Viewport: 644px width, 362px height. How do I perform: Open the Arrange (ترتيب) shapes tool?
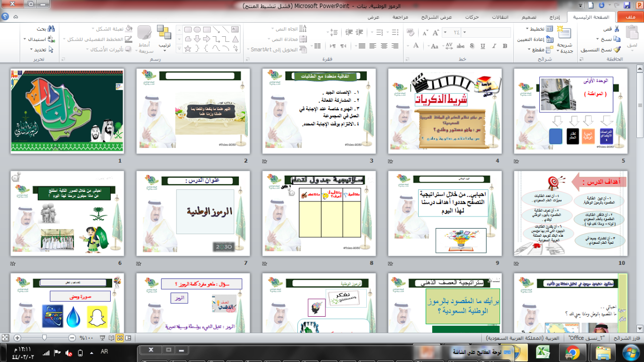coord(164,38)
